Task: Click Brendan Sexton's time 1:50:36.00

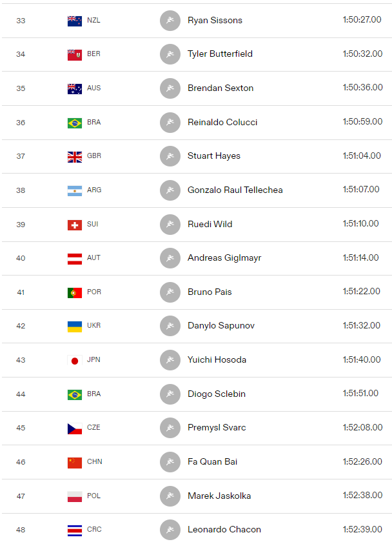Action: (362, 87)
